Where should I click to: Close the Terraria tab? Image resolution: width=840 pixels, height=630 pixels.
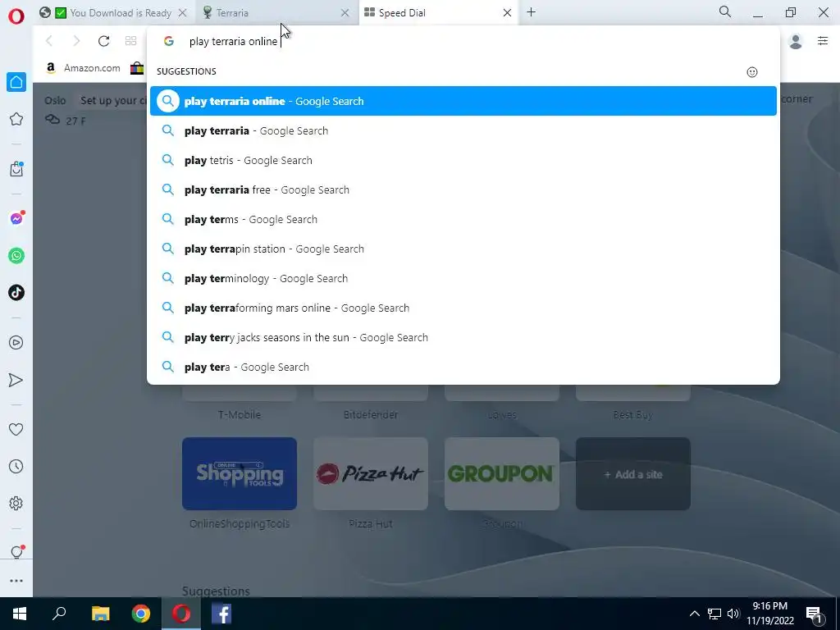(x=345, y=13)
